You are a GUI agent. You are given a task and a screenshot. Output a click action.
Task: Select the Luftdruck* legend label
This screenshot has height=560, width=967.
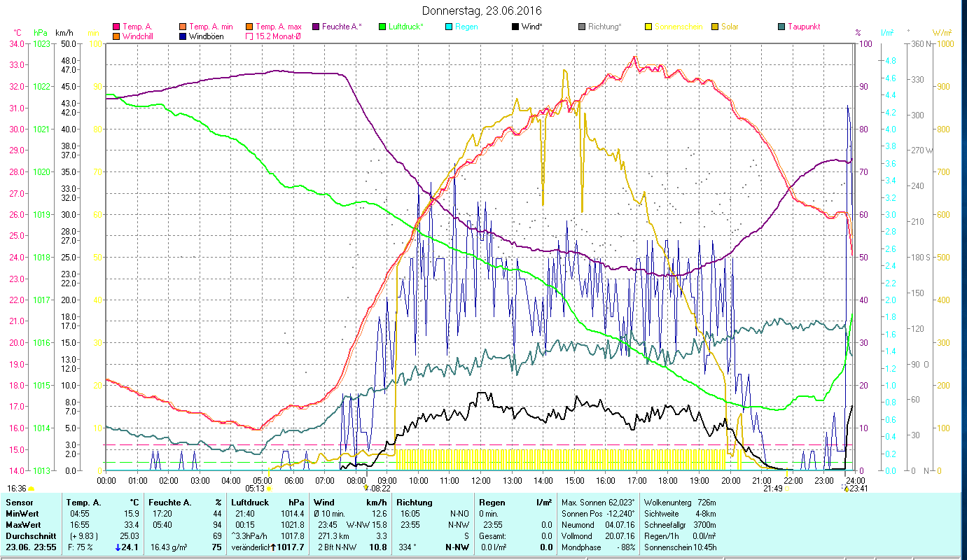tap(406, 27)
